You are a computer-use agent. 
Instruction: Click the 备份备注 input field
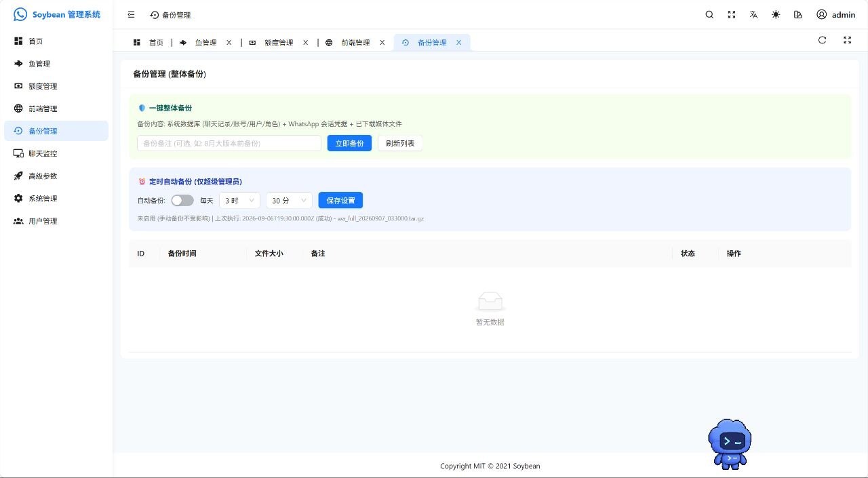229,143
